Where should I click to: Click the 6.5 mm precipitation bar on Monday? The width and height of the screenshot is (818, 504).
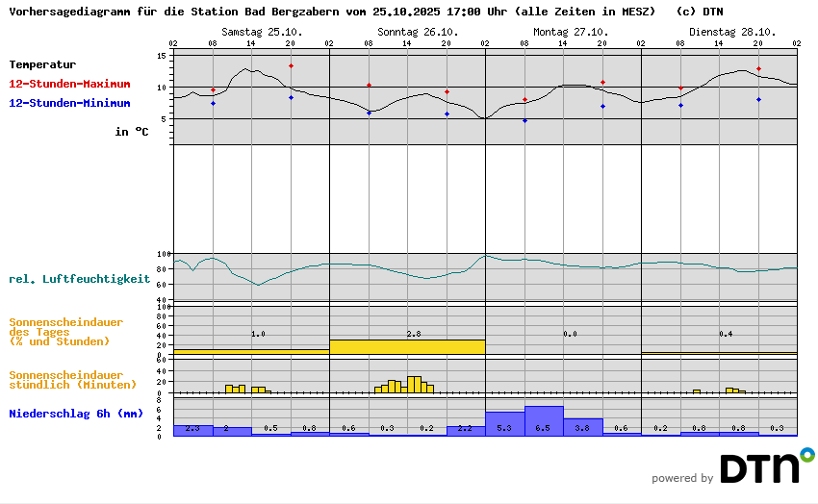tap(544, 421)
